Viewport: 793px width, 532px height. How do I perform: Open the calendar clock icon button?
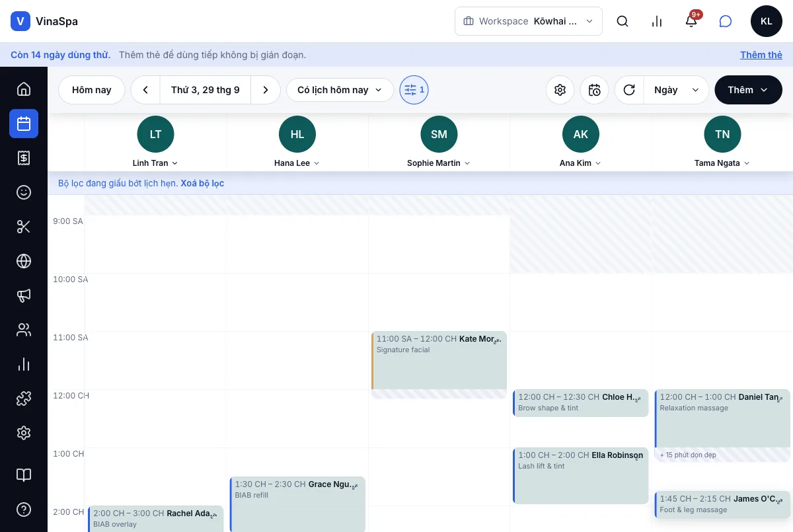tap(595, 90)
